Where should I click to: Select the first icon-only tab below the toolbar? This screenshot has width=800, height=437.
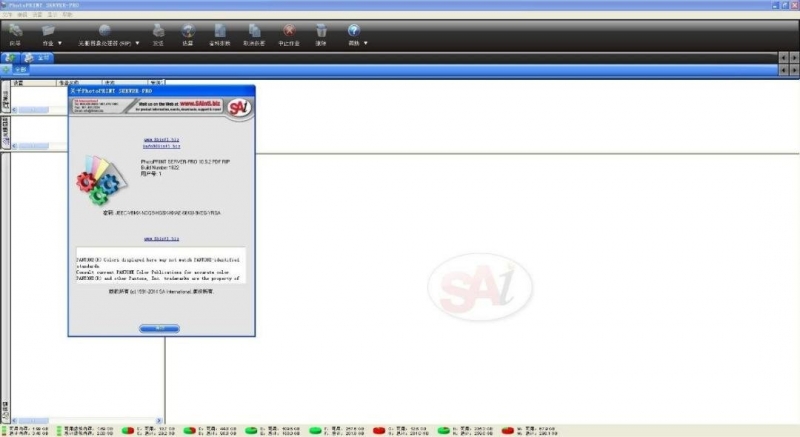(x=10, y=58)
